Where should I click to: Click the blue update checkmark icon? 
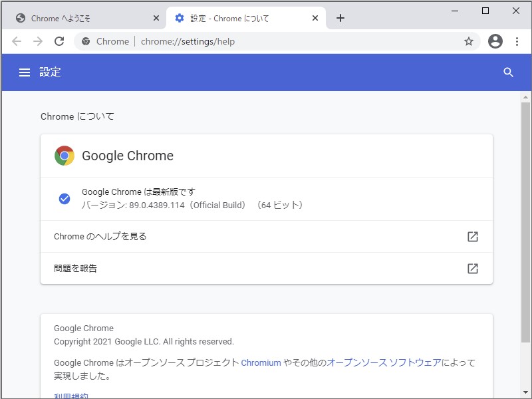63,198
